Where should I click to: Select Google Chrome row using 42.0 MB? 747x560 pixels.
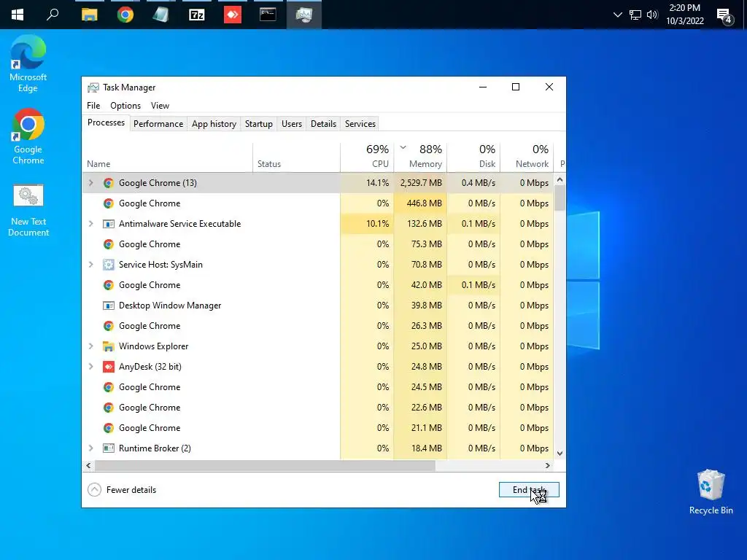pyautogui.click(x=318, y=285)
